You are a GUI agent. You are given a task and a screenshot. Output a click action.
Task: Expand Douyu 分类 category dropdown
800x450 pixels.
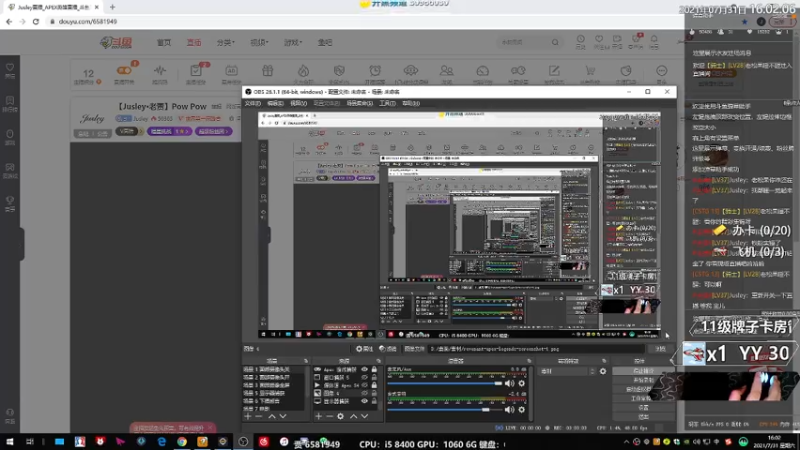[x=226, y=42]
